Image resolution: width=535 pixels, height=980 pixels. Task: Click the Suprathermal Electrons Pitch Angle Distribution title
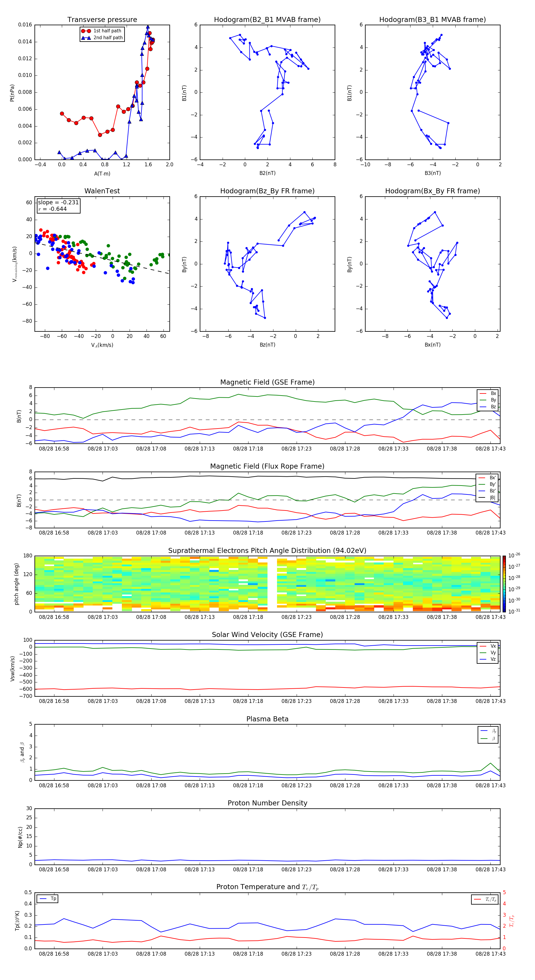click(267, 551)
